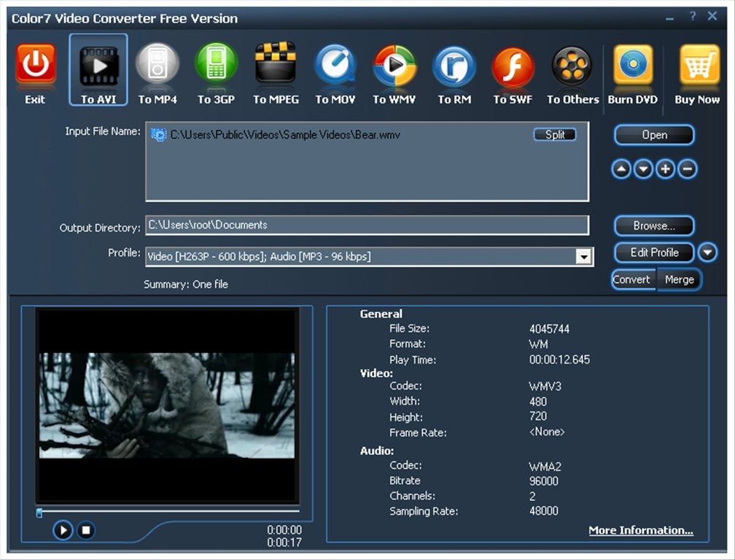The image size is (735, 560).
Task: Click the File Size value 4045744
Action: click(x=549, y=329)
